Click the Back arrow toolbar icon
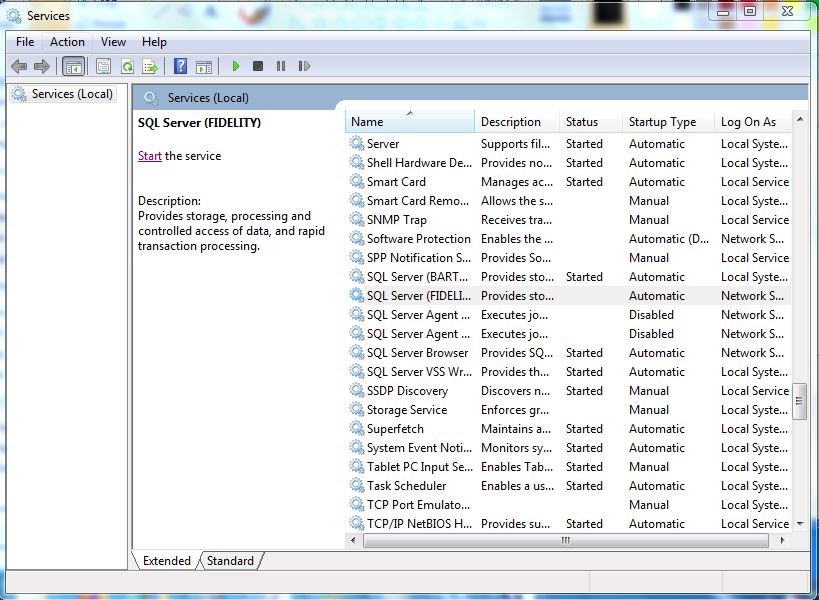The image size is (819, 600). coord(19,66)
